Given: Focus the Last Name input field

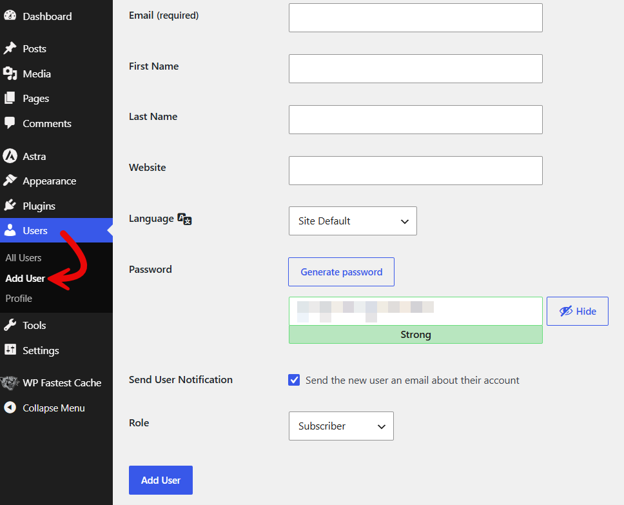Looking at the screenshot, I should (415, 119).
